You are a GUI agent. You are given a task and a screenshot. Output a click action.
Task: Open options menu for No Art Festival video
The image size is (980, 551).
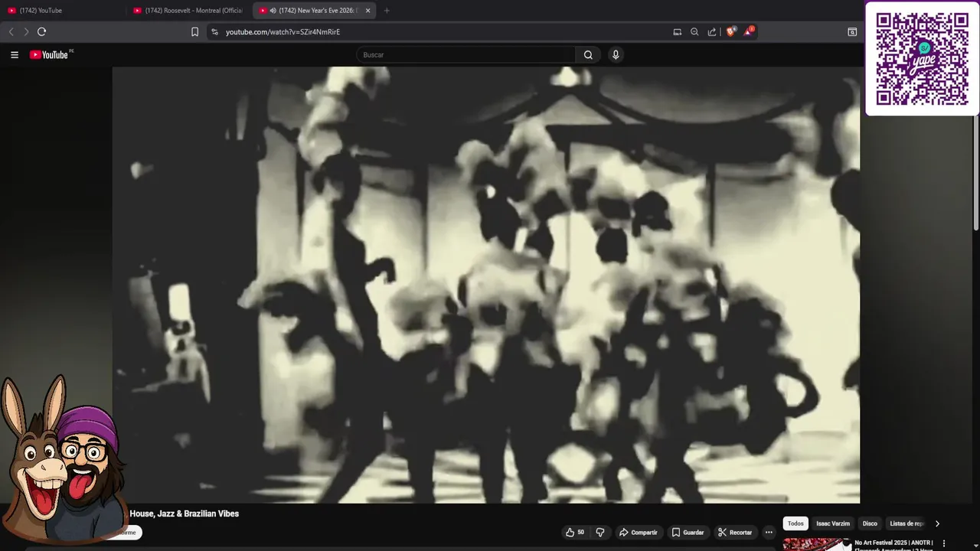click(x=944, y=543)
